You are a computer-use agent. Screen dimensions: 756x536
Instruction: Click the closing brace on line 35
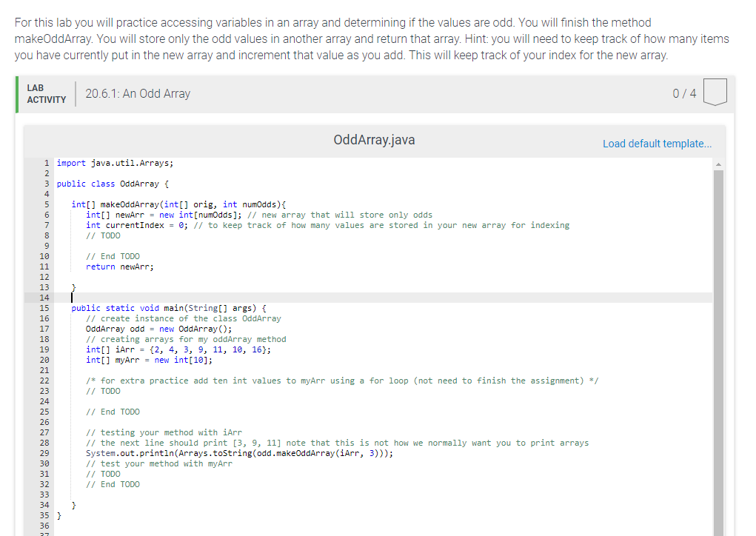point(59,515)
